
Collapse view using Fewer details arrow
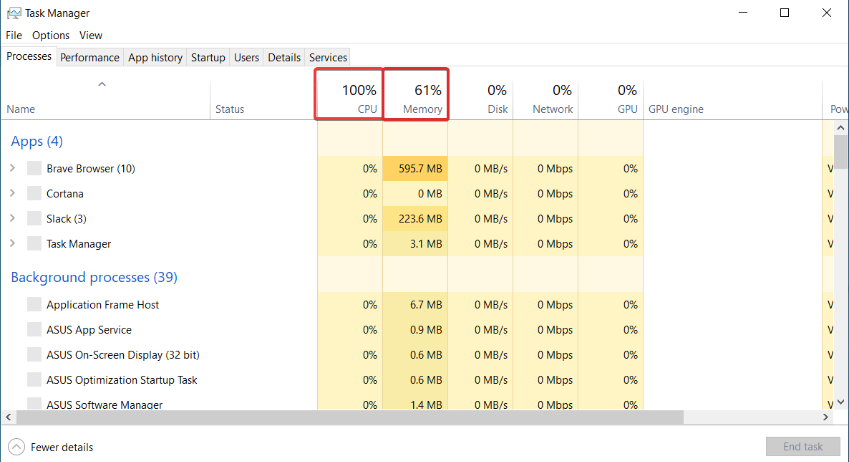pos(16,447)
